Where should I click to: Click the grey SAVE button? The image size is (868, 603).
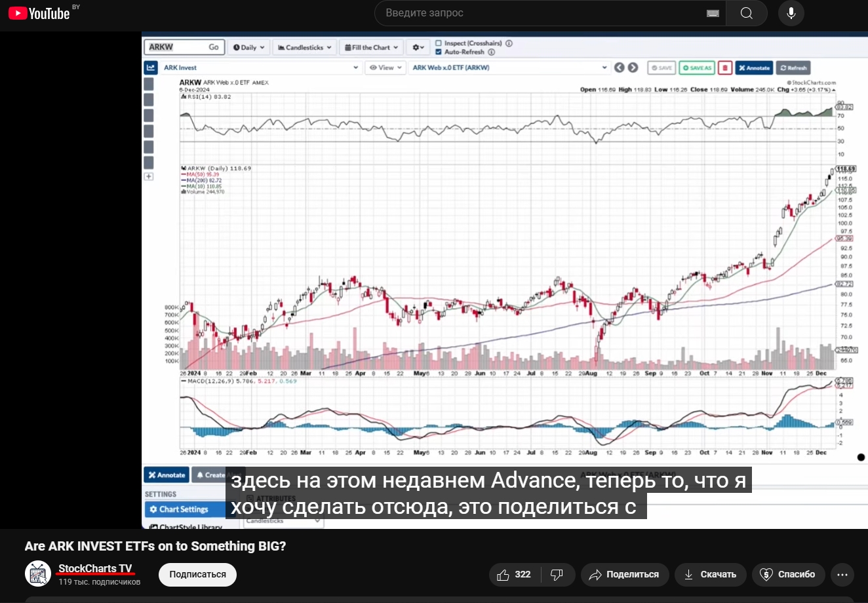point(661,68)
